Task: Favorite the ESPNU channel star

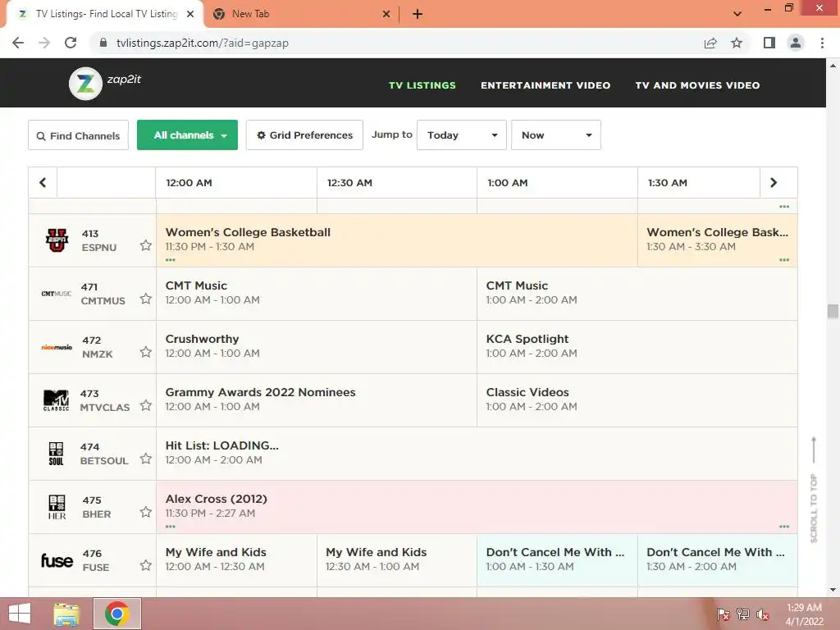Action: point(146,245)
